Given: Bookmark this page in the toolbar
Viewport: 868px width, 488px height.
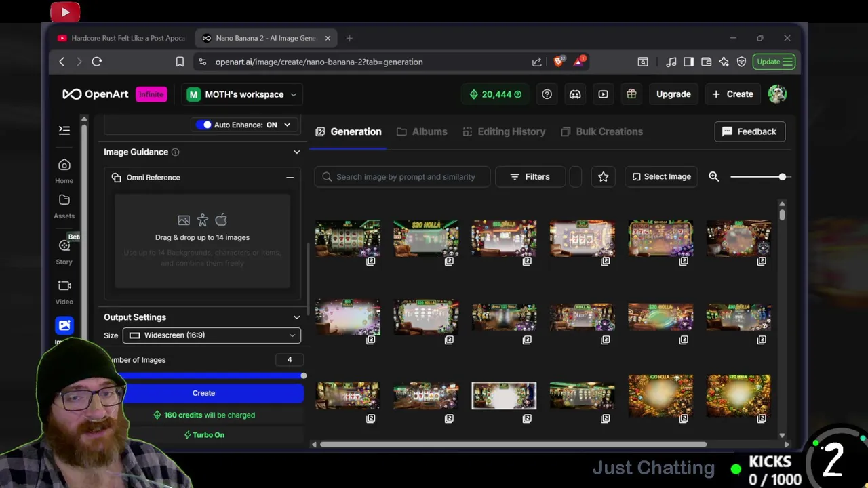Looking at the screenshot, I should [x=180, y=62].
